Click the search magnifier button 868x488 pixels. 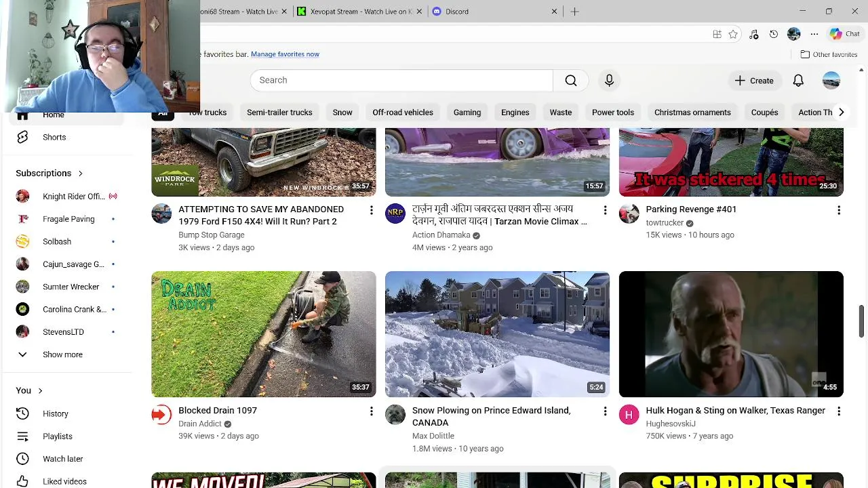click(571, 80)
